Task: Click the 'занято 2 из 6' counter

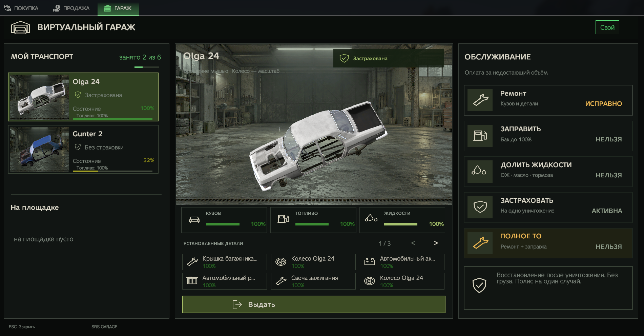Action: tap(140, 57)
